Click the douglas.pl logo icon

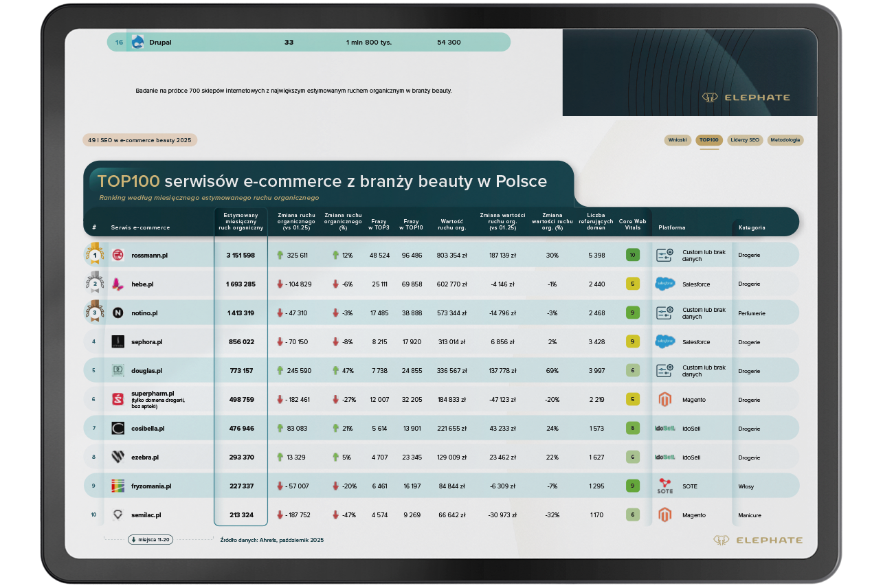pyautogui.click(x=118, y=371)
